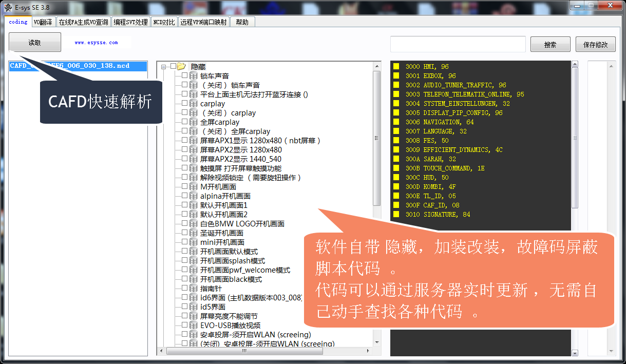
Task: Tick the 开机画面默认模式 checkbox
Action: (184, 252)
